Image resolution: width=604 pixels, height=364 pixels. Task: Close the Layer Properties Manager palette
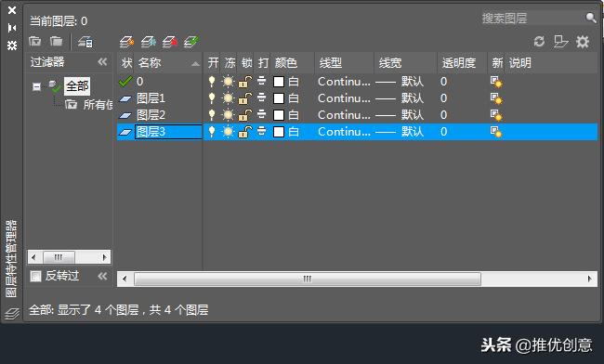click(12, 10)
